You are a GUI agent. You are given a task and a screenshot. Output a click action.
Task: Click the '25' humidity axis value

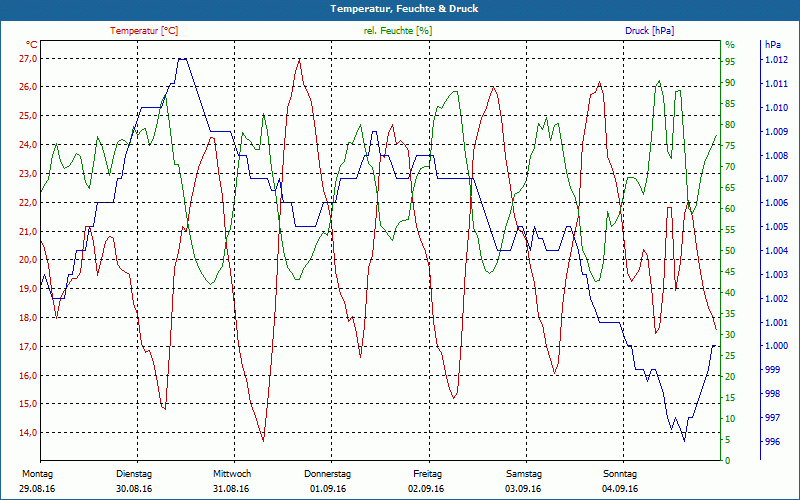[x=730, y=356]
